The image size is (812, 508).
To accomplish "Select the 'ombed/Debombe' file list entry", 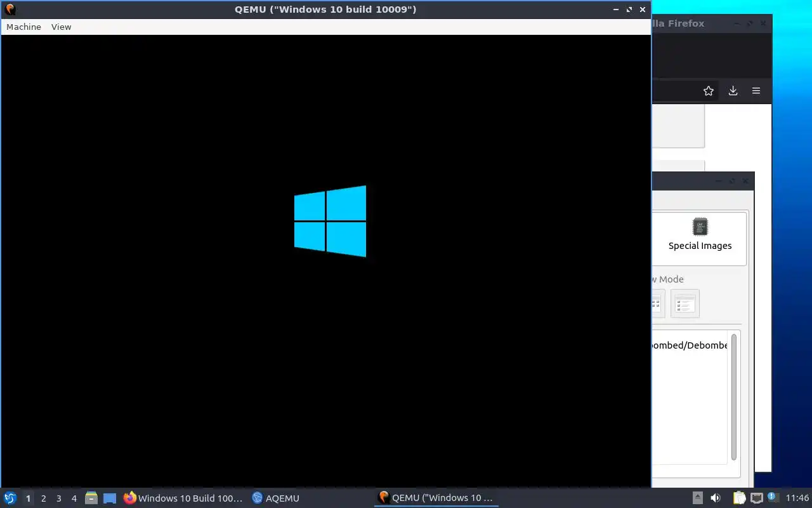I will [x=690, y=345].
